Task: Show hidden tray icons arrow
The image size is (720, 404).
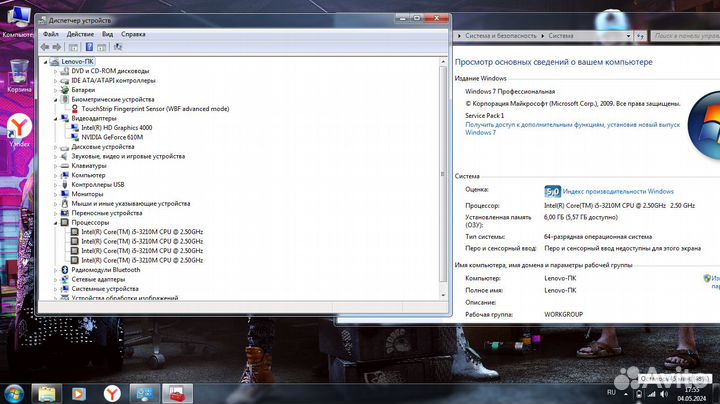Action: (625, 394)
